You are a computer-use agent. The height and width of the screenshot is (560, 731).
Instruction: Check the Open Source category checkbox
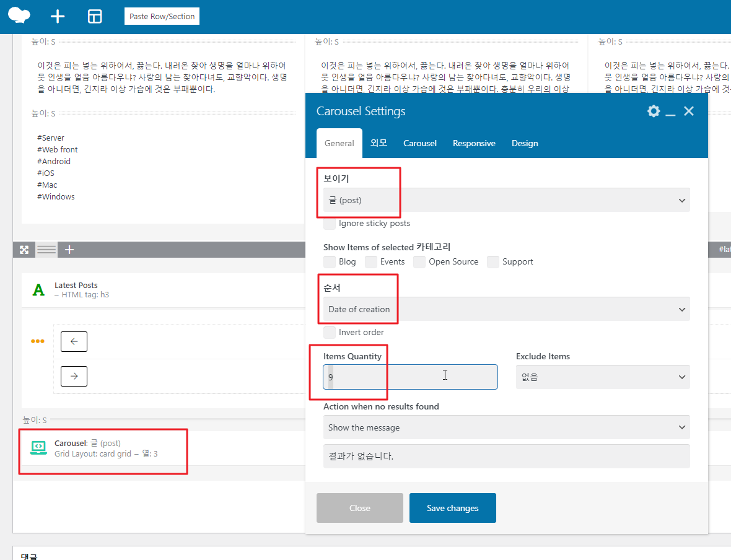point(419,261)
